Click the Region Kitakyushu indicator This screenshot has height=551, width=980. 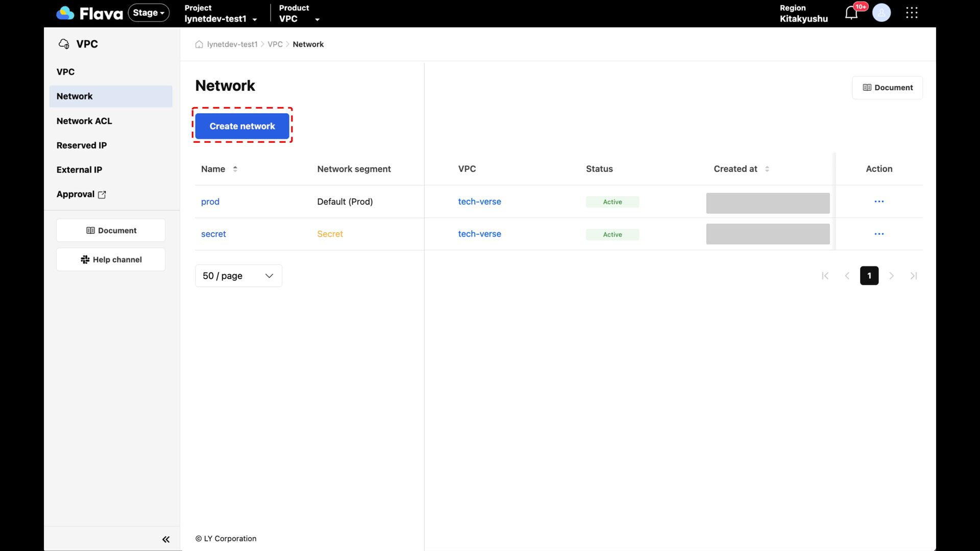(803, 14)
